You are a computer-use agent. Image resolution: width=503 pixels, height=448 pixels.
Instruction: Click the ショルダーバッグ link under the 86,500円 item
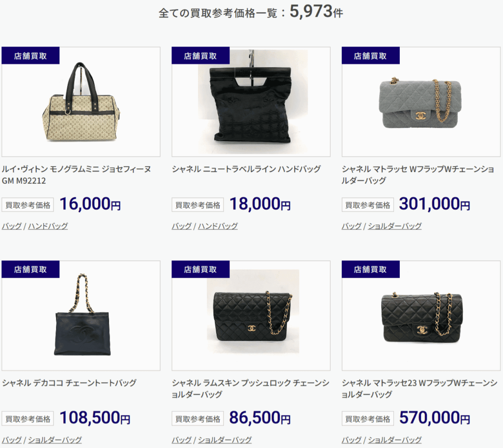[225, 440]
